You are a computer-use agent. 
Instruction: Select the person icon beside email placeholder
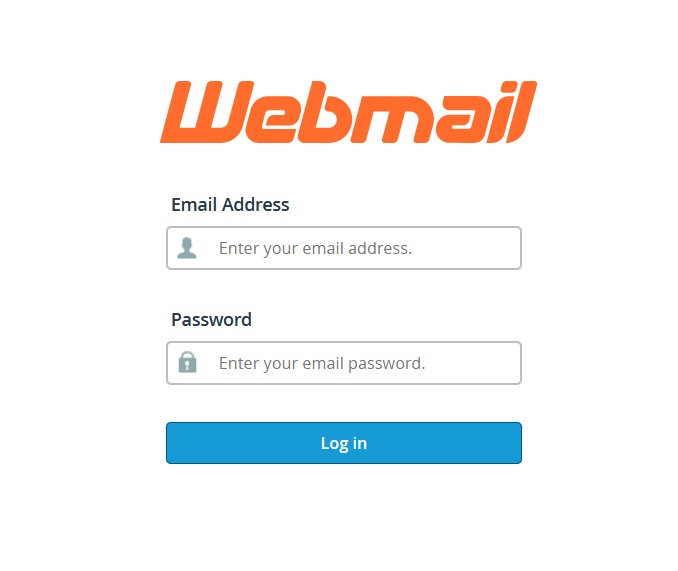click(187, 248)
